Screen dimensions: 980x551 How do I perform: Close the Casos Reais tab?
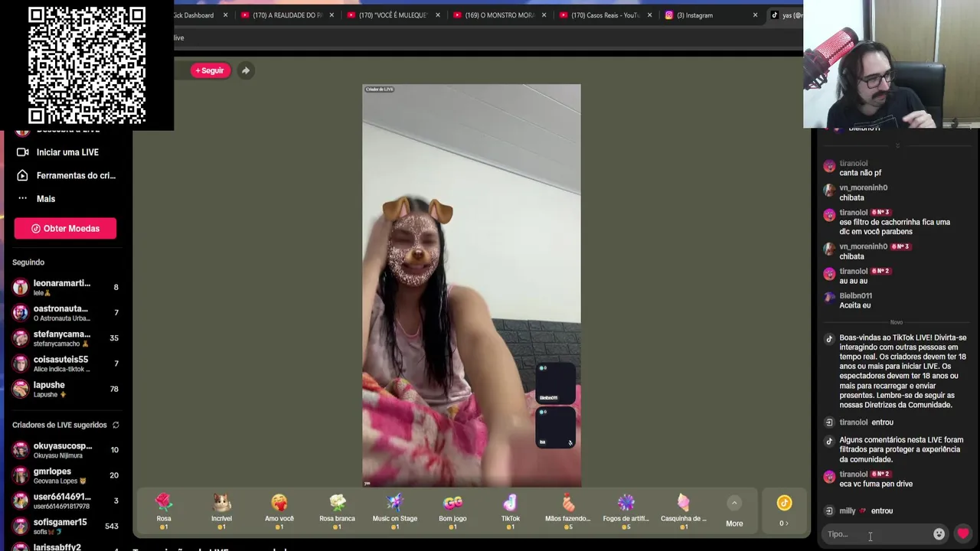point(649,15)
